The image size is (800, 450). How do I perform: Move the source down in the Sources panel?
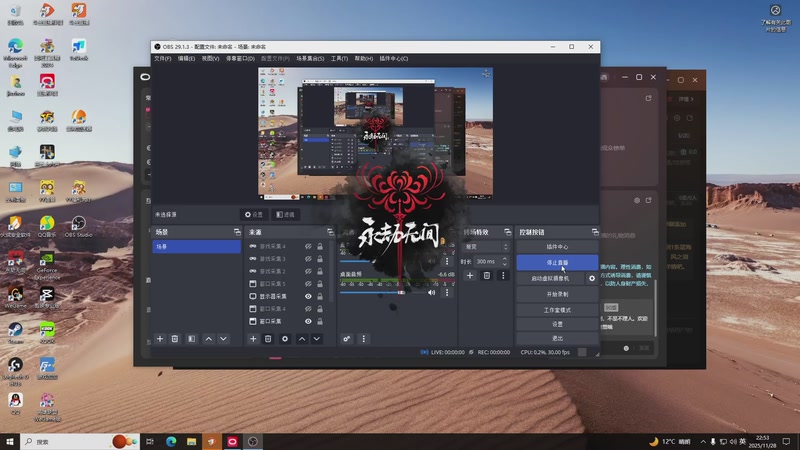317,339
